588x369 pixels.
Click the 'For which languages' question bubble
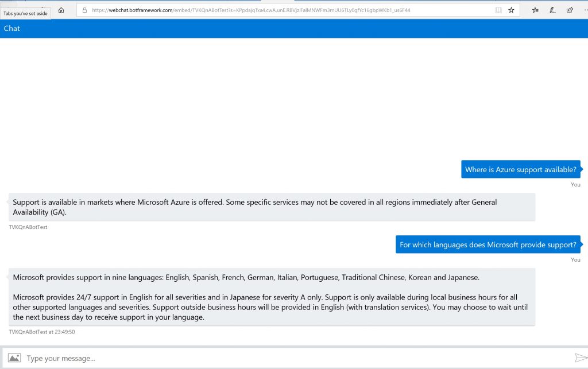[x=488, y=244]
